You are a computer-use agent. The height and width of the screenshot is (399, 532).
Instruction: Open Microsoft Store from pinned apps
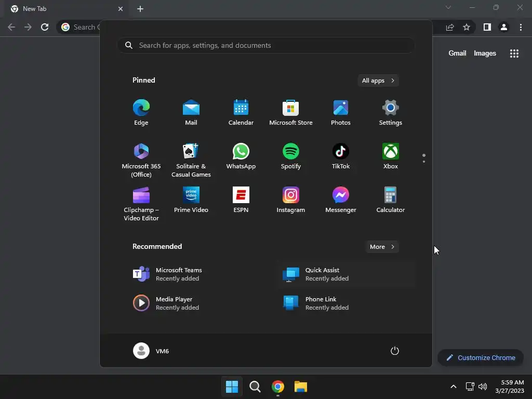click(291, 112)
